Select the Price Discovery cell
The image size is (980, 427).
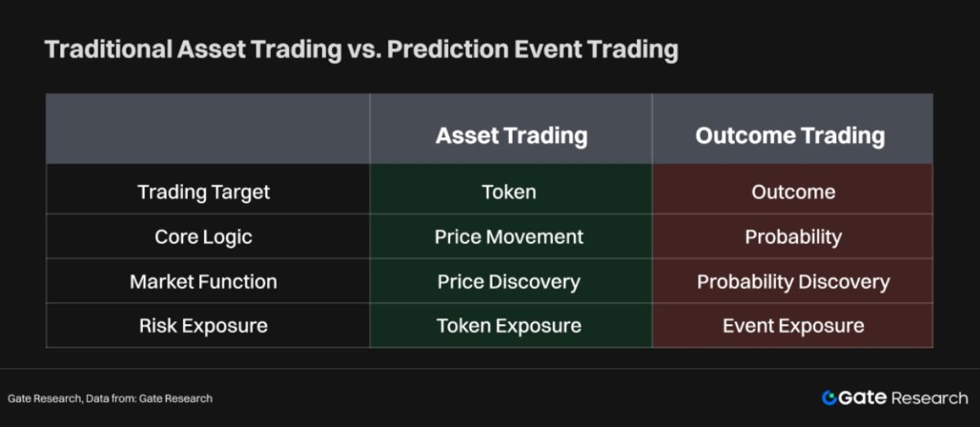click(511, 282)
